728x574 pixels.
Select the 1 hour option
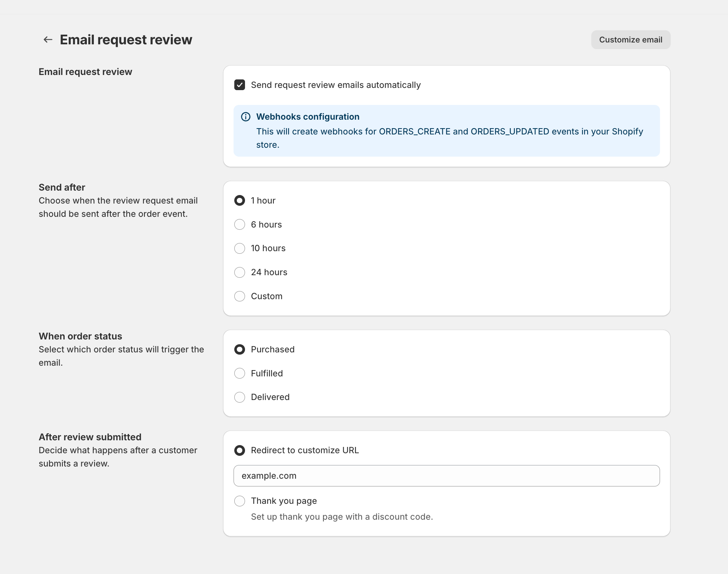coord(240,201)
